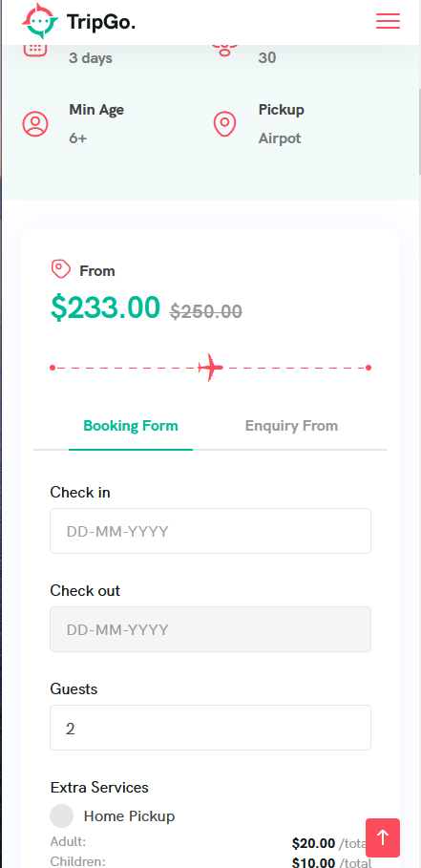Open the red hamburger menu
421x868 pixels.
click(x=388, y=21)
